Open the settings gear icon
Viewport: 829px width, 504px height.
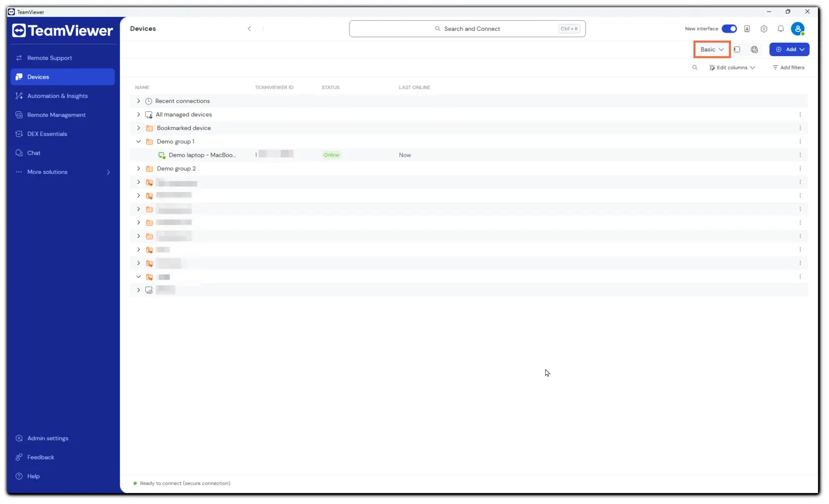(764, 29)
